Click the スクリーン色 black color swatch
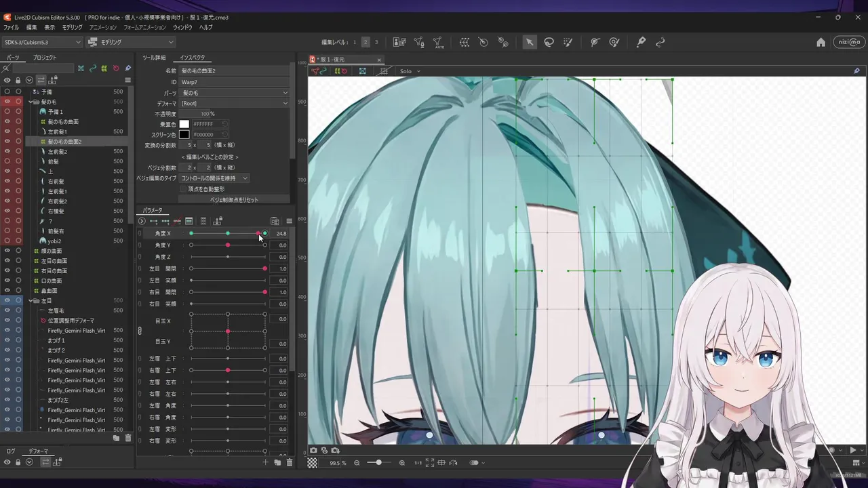 click(x=184, y=134)
